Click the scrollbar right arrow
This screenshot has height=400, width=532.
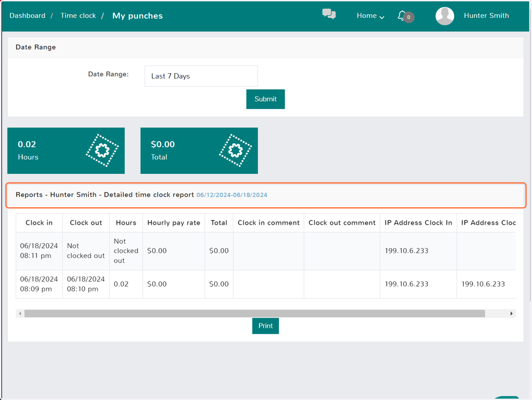click(512, 314)
